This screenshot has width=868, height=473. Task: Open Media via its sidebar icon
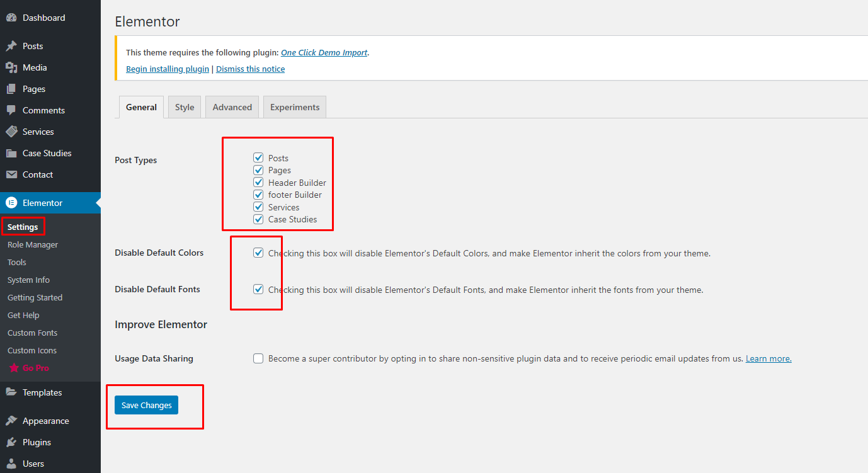[11, 67]
